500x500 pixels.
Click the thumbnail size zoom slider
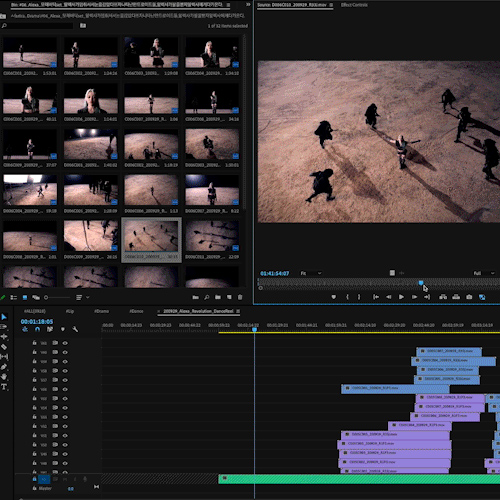(x=57, y=297)
